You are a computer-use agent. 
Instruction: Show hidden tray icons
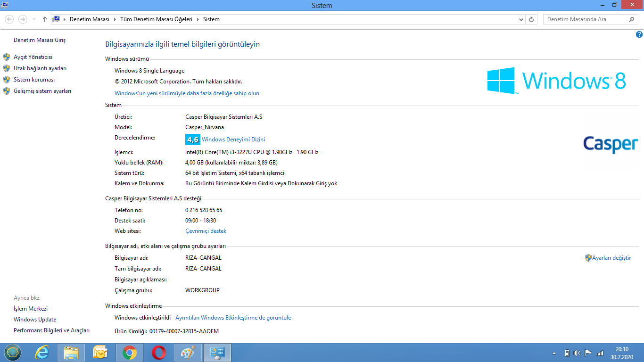click(554, 353)
